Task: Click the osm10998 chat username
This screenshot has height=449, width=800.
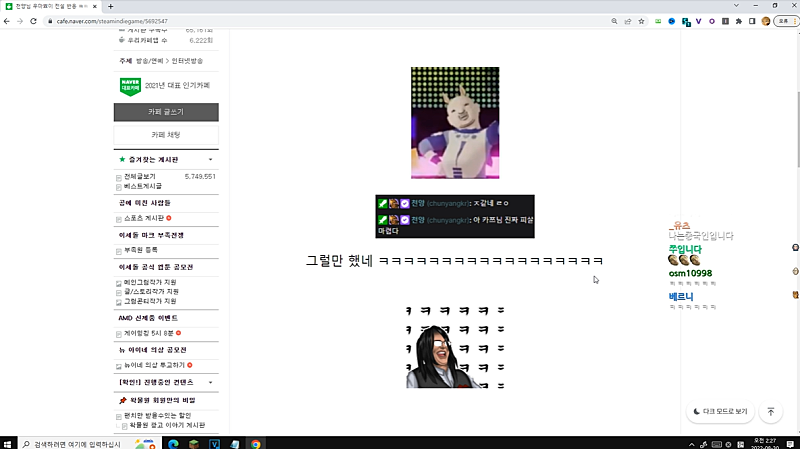Action: [690, 273]
